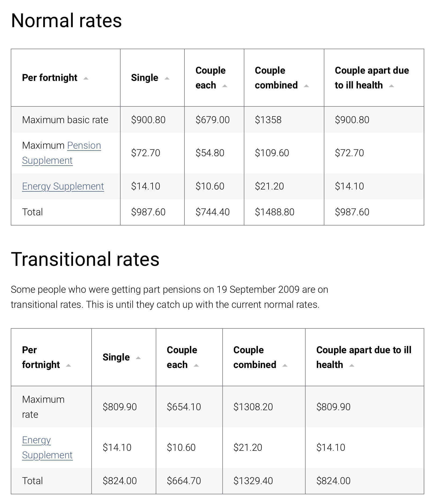Viewport: 435px width, 504px height.
Task: Select the Normal rates Total single cell $987.60
Action: pyautogui.click(x=152, y=212)
